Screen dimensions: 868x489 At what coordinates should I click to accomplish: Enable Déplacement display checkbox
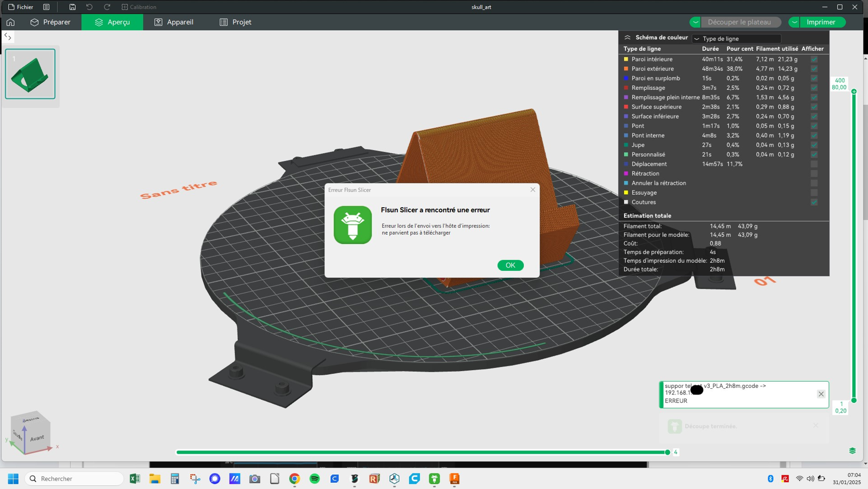(x=814, y=164)
